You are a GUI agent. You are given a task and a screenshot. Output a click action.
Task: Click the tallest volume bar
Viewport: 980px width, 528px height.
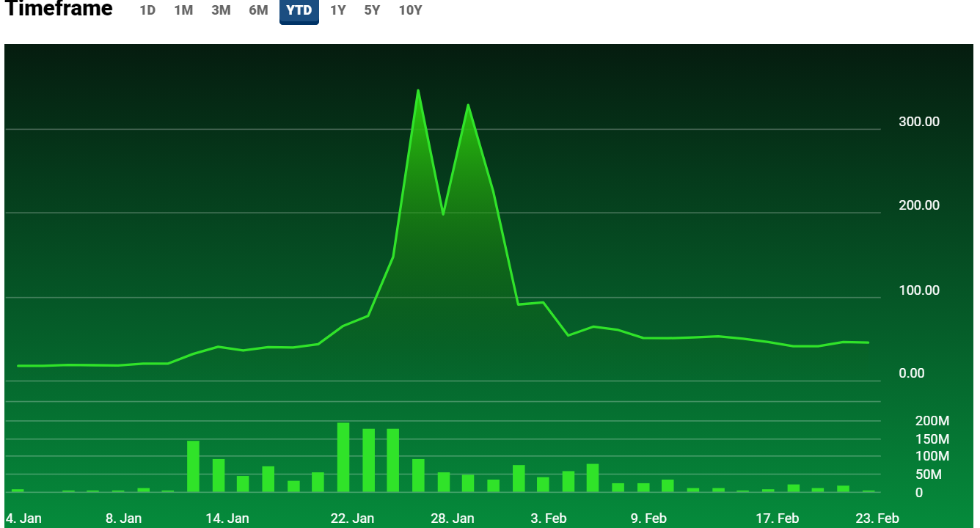343,457
